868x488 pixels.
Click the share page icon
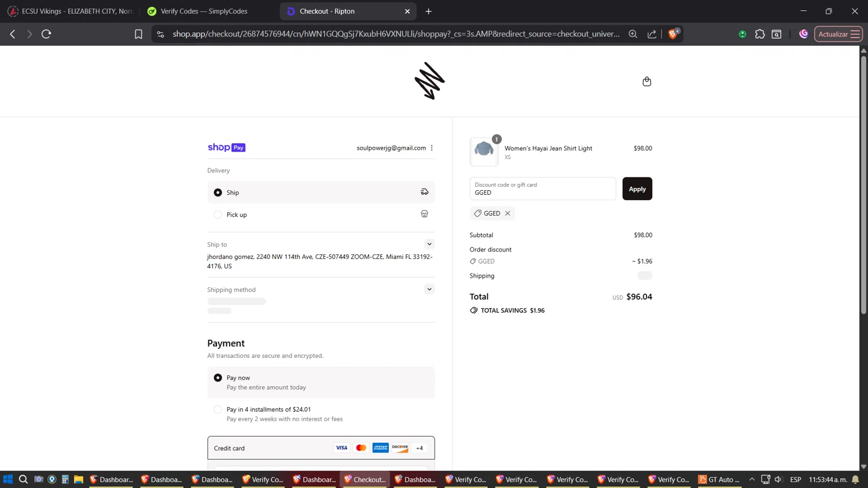pyautogui.click(x=652, y=34)
